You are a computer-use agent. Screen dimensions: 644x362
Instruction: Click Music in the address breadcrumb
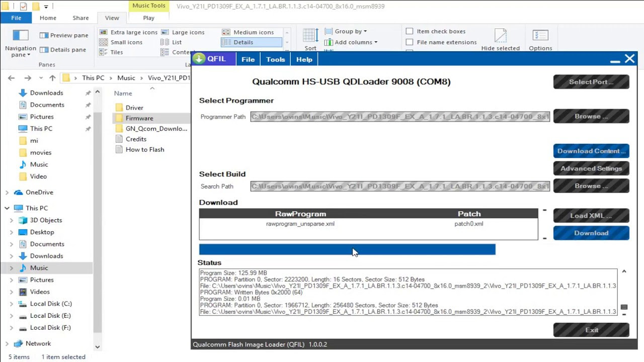(x=126, y=78)
